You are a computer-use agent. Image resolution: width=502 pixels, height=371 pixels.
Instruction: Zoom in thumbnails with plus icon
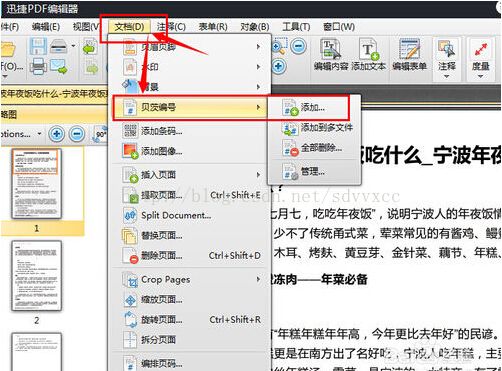click(x=57, y=134)
